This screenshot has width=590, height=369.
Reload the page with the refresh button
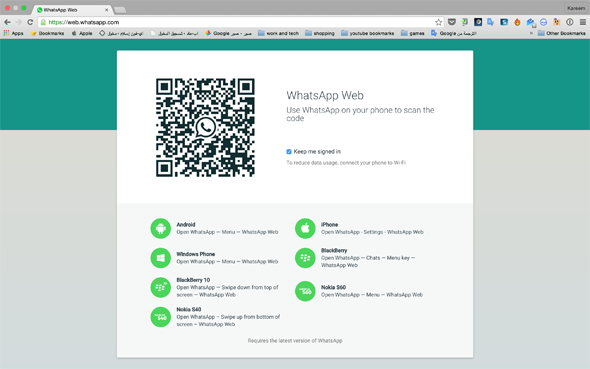pos(30,22)
